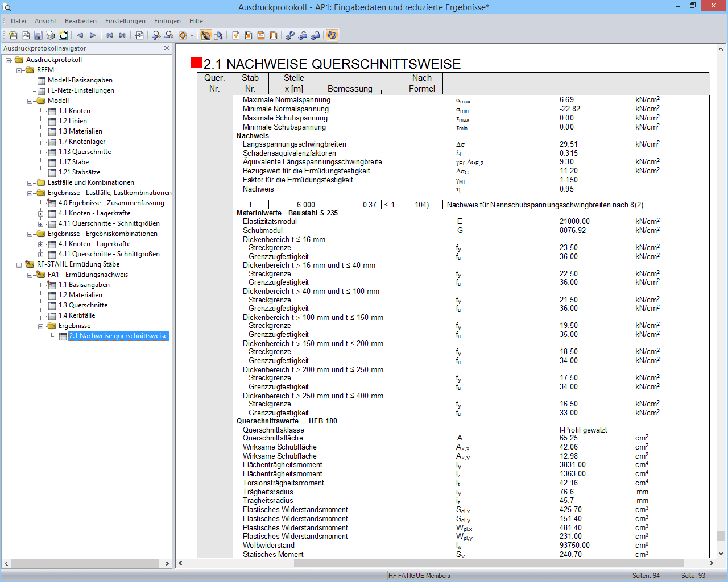Toggle the selection arrow mode icon

(x=218, y=35)
